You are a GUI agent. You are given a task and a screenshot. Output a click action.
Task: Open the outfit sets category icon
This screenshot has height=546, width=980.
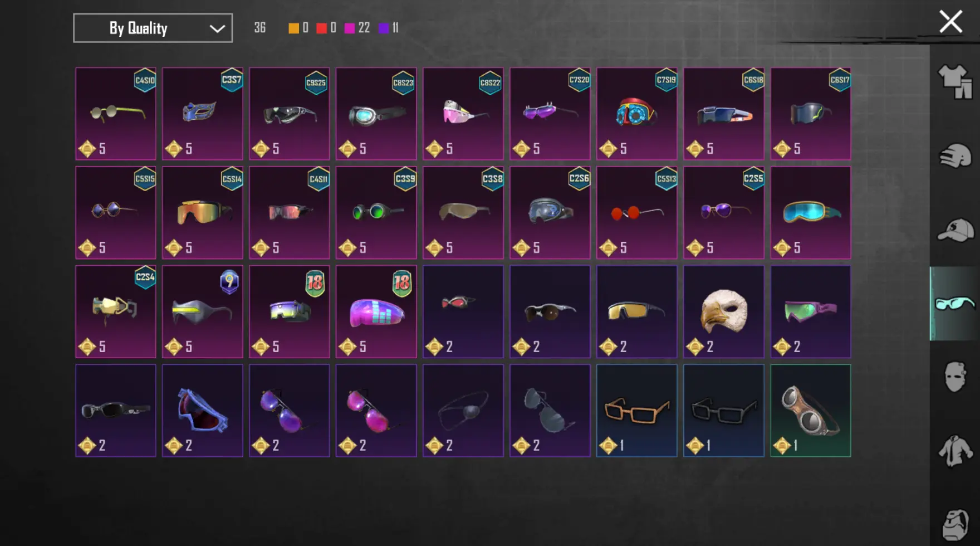[955, 82]
